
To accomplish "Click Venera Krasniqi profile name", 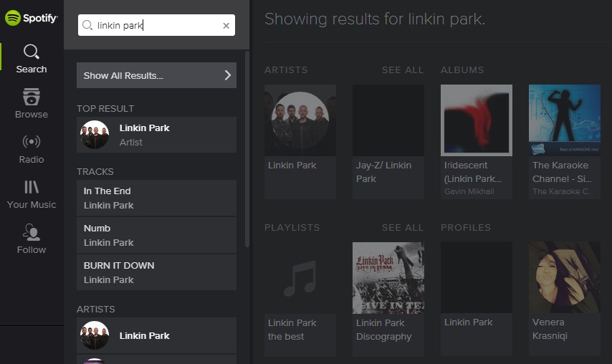I will (x=550, y=329).
